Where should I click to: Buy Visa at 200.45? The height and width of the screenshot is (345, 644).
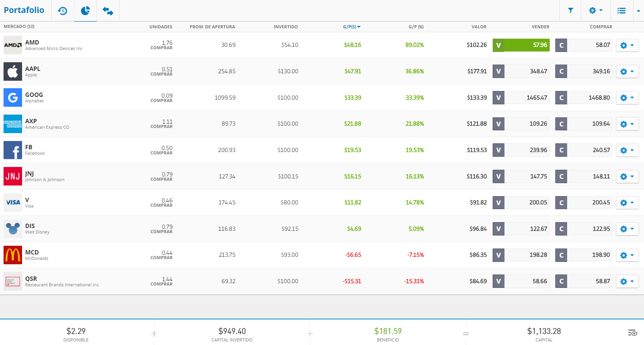(x=584, y=202)
